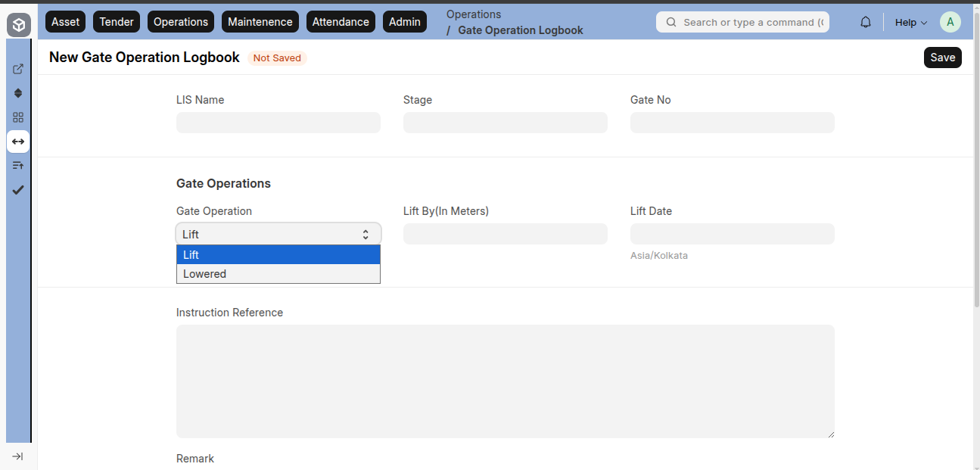Image resolution: width=980 pixels, height=470 pixels.
Task: Click the cube app logo icon
Action: point(18,25)
